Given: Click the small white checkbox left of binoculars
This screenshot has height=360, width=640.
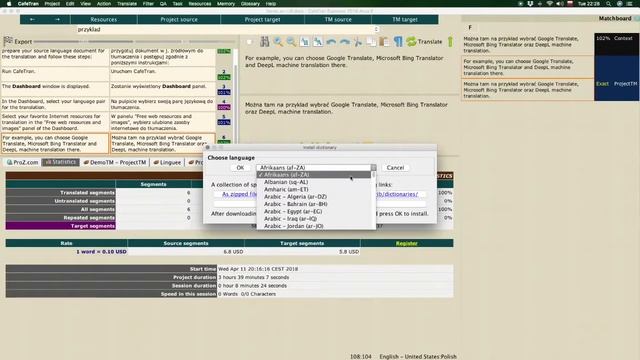Looking at the screenshot, I should (249, 42).
